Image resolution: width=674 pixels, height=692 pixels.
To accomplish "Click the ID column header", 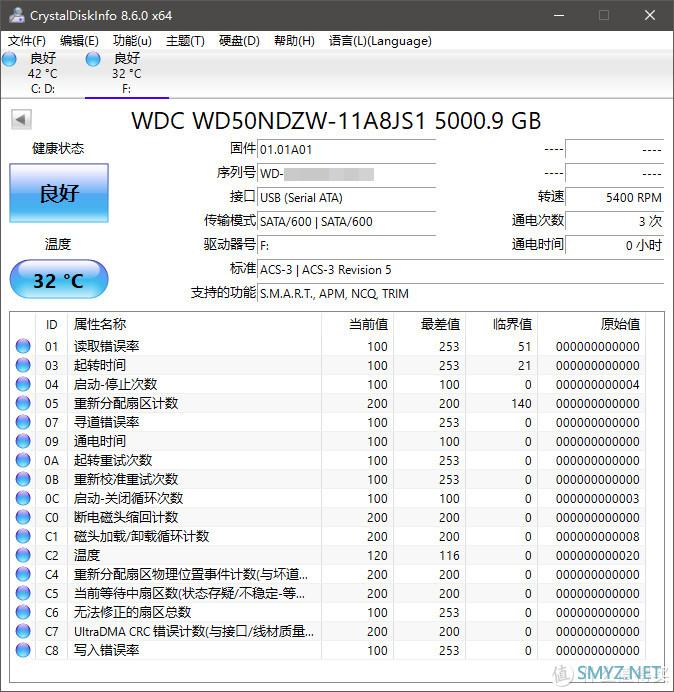I will click(52, 325).
